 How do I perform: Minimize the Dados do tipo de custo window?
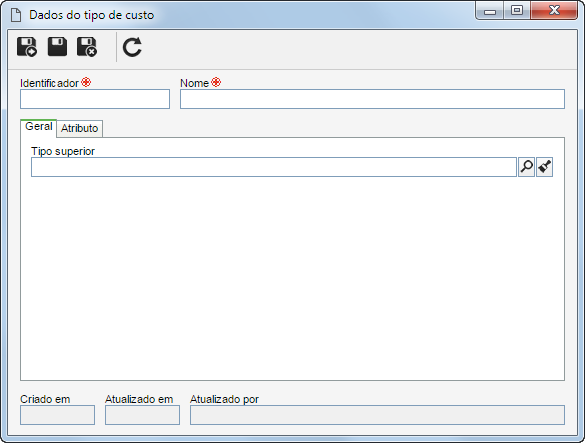tap(490, 10)
